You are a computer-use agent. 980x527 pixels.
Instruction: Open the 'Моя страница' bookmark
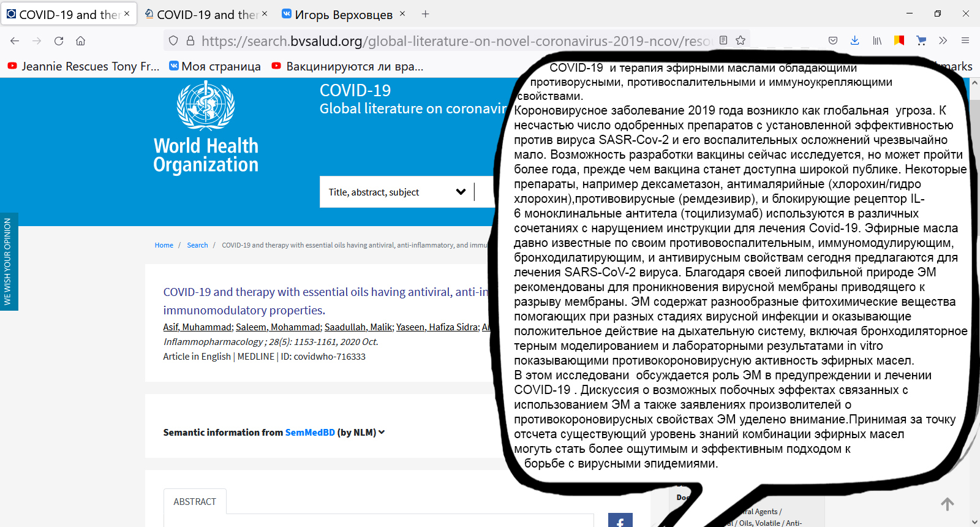click(215, 66)
